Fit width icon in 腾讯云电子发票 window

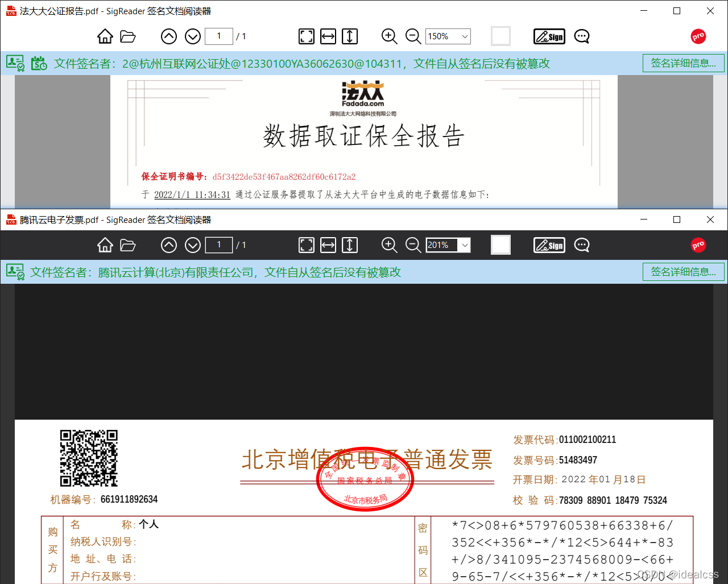tap(328, 245)
